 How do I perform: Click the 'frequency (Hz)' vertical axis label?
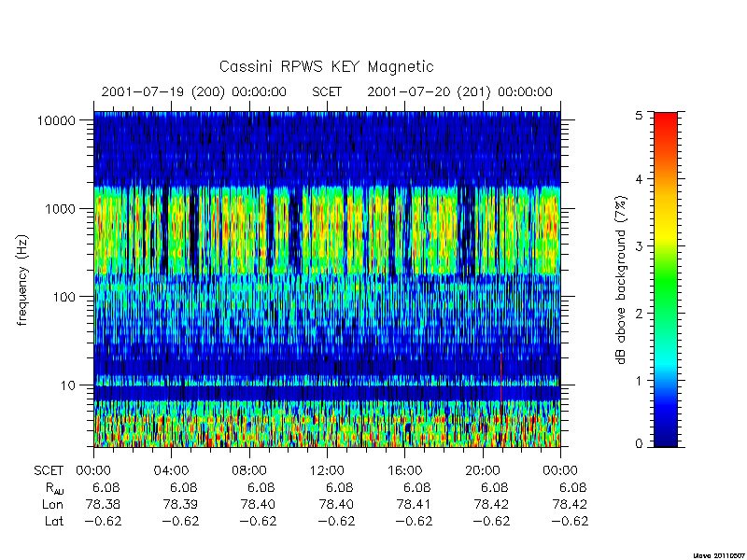22,280
